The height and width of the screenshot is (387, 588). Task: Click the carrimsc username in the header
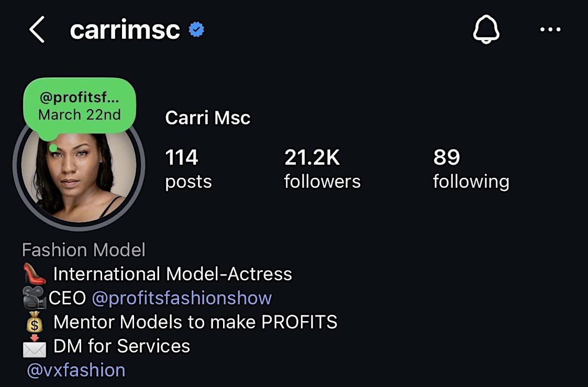(125, 30)
